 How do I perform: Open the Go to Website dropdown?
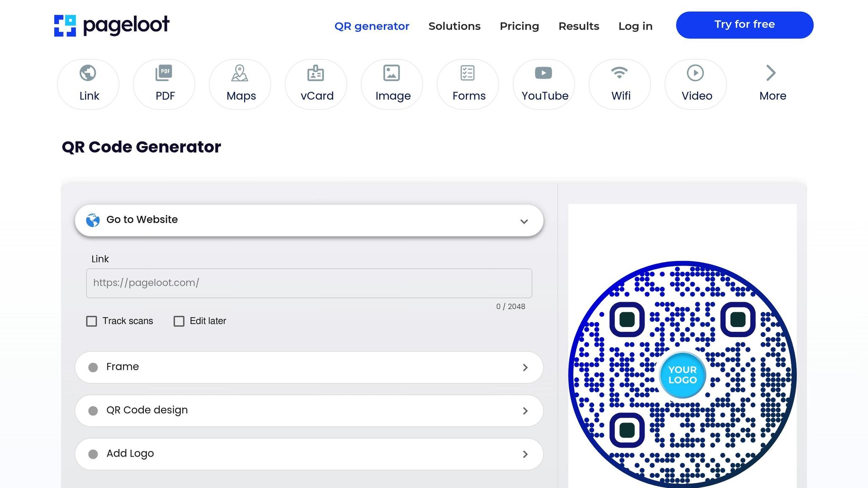(309, 220)
